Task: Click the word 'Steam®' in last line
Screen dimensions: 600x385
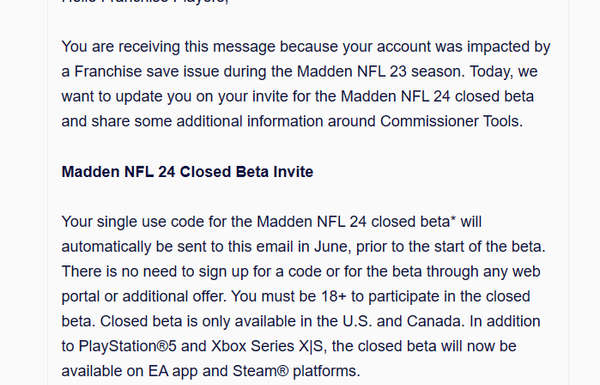Action: 261,371
